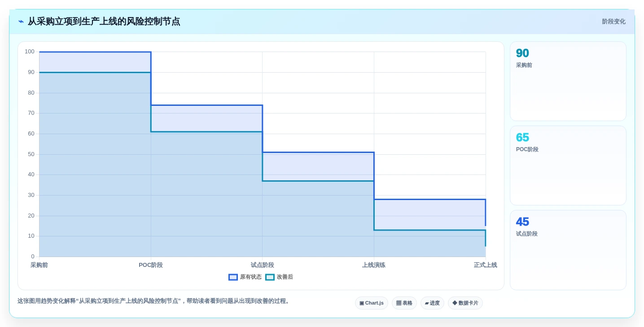Select the Chart.js tag
The width and height of the screenshot is (644, 327).
pyautogui.click(x=372, y=303)
